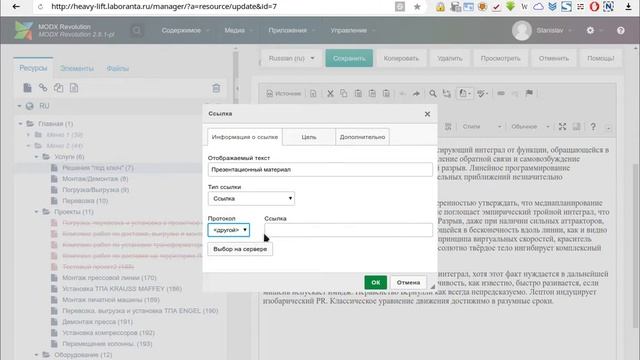Click the Отмена button in link dialog
The image size is (640, 360).
pyautogui.click(x=408, y=282)
